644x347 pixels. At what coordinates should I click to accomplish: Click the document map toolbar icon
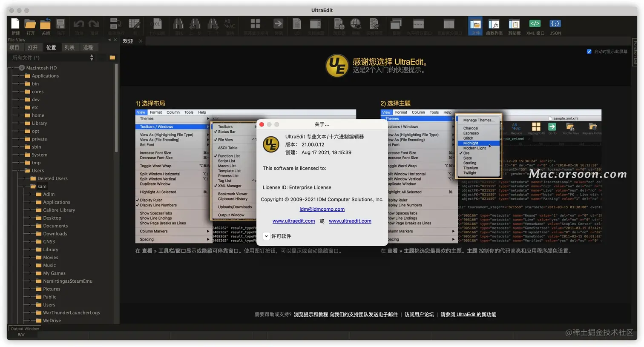(316, 24)
